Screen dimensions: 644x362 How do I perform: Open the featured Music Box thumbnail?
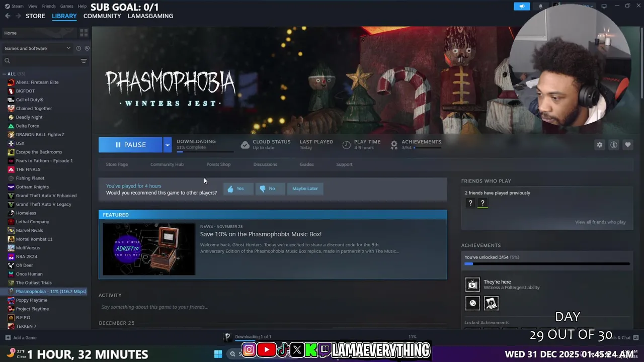click(x=149, y=249)
